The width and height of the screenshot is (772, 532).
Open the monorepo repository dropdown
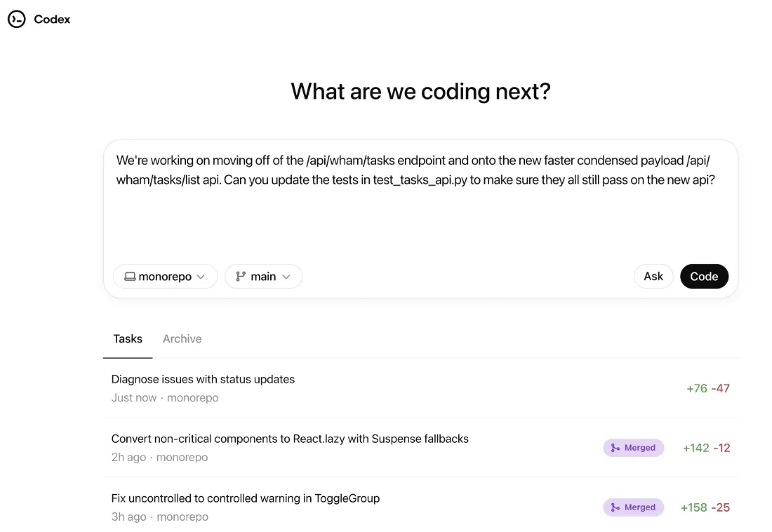click(165, 276)
